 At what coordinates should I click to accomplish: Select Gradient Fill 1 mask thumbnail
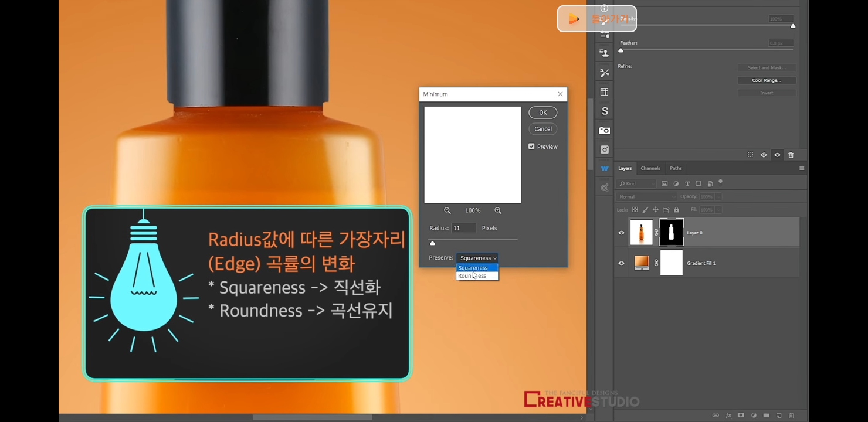pyautogui.click(x=672, y=263)
